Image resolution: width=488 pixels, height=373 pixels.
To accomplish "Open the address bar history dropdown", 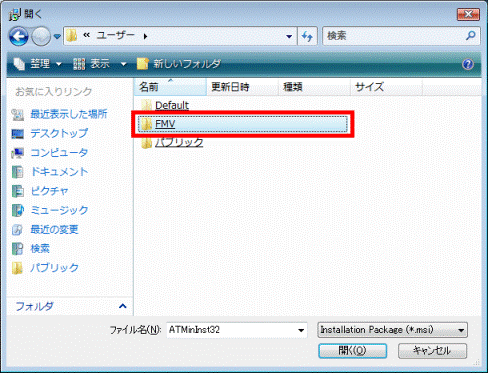I will pos(289,36).
